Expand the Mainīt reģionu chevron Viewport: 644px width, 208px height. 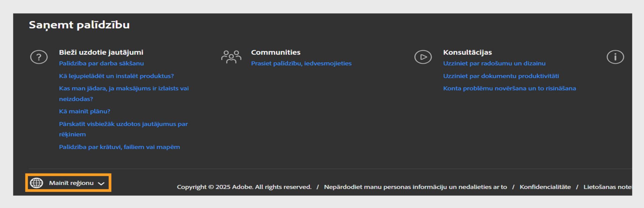(101, 184)
